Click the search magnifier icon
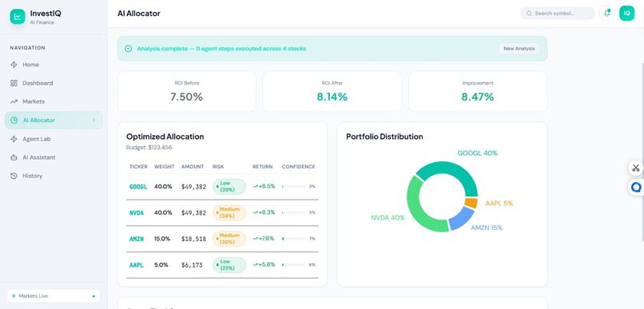The image size is (644, 309). tap(529, 13)
